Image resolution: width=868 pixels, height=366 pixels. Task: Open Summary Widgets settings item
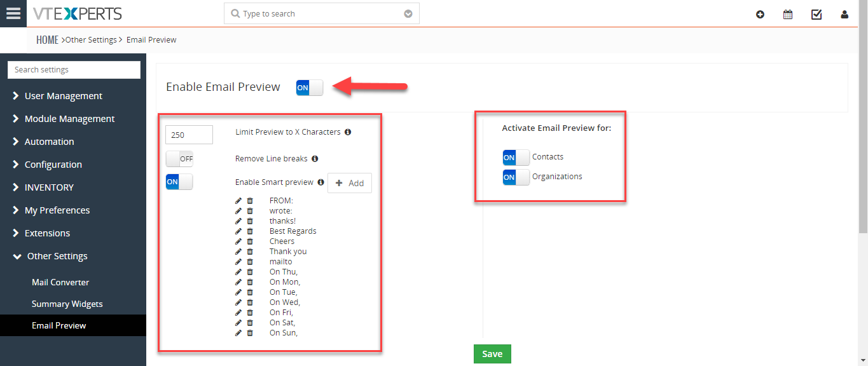pos(67,304)
